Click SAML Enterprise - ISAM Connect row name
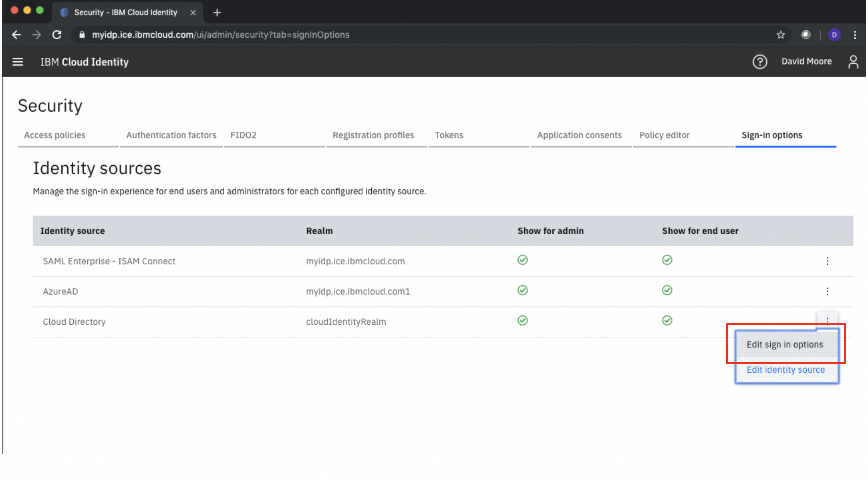868x480 pixels. tap(109, 261)
